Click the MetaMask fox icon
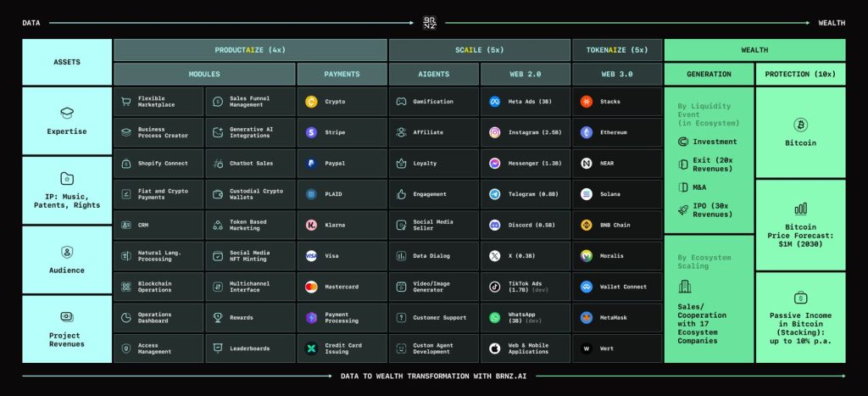 (587, 318)
